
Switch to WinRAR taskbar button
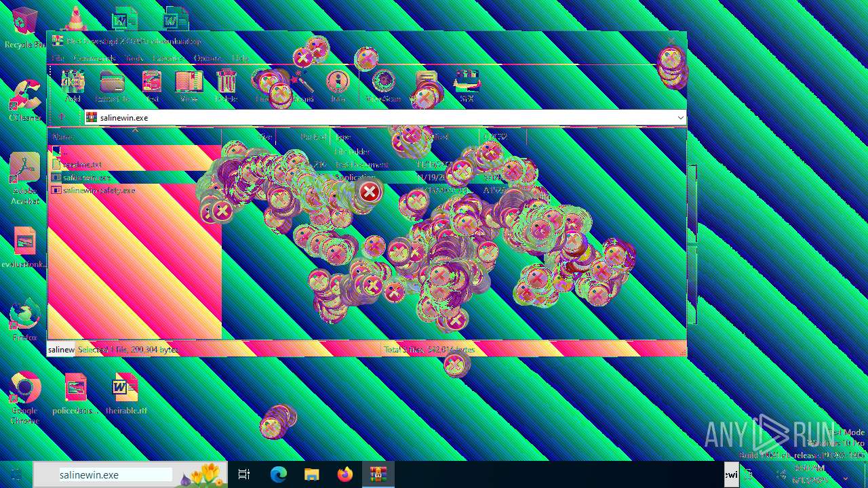378,474
